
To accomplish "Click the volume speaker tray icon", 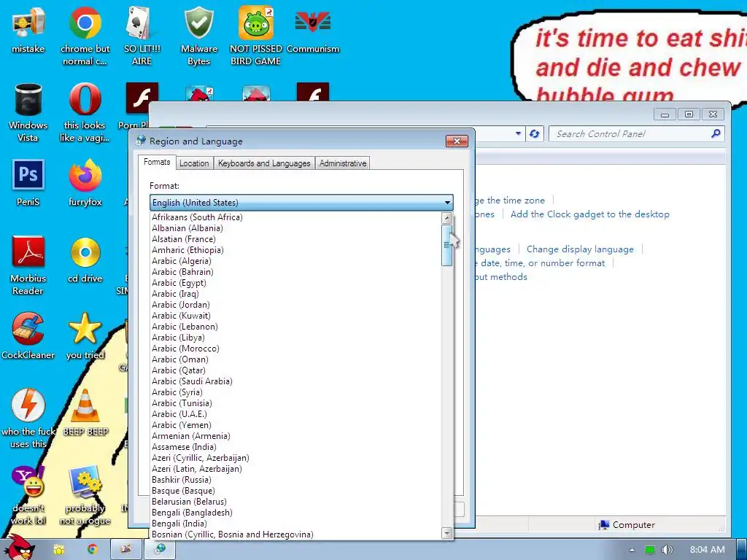I will click(667, 550).
